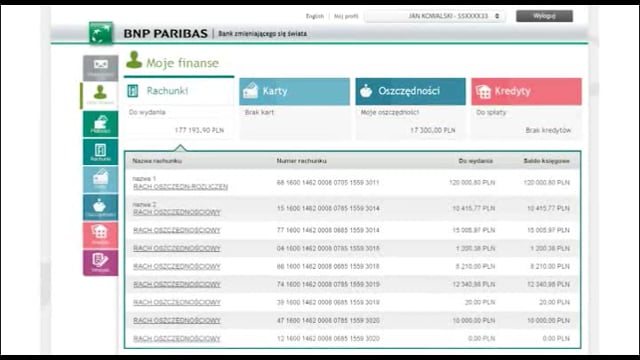Switch to the Kredyty tab

pyautogui.click(x=526, y=91)
